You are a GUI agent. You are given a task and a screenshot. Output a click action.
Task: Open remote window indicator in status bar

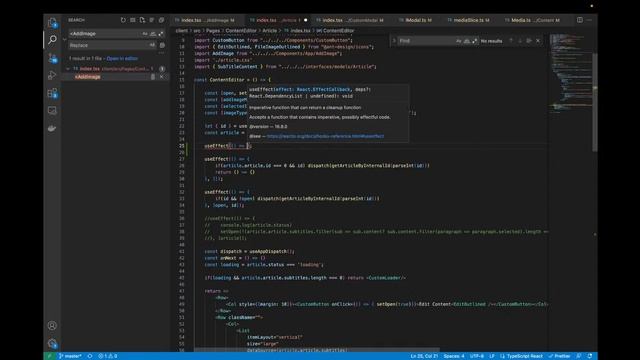(50, 356)
